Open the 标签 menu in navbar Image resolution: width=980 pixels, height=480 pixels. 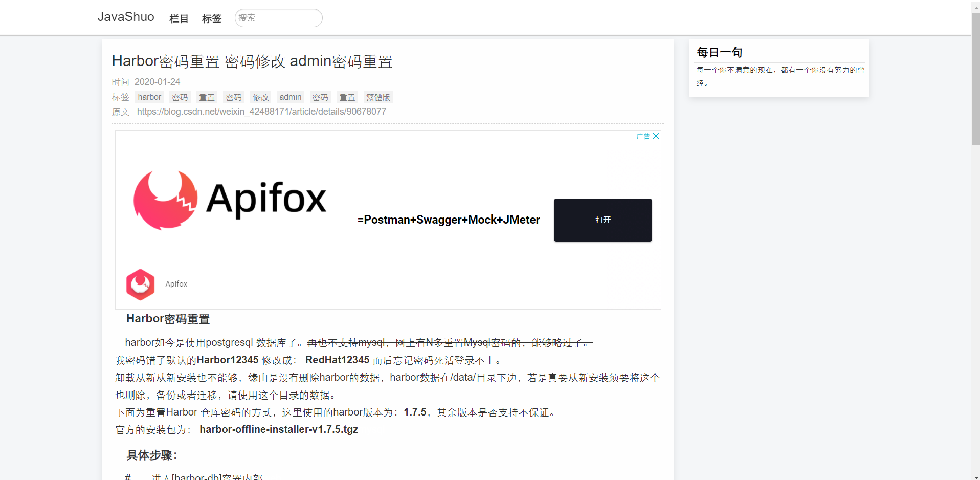[x=211, y=18]
